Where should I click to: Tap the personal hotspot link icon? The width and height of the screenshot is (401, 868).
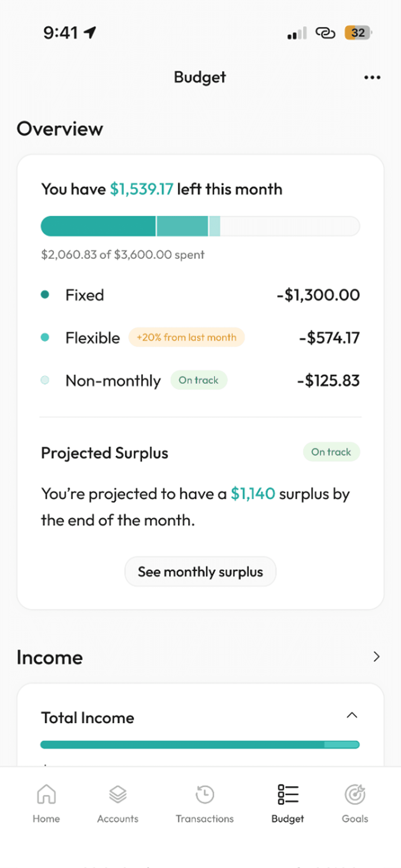(x=325, y=33)
